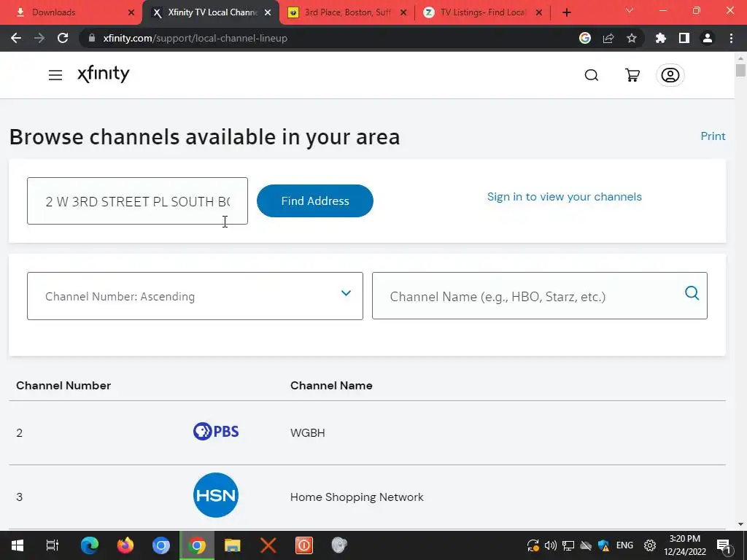
Task: Click the volume speaker tray icon
Action: [550, 545]
